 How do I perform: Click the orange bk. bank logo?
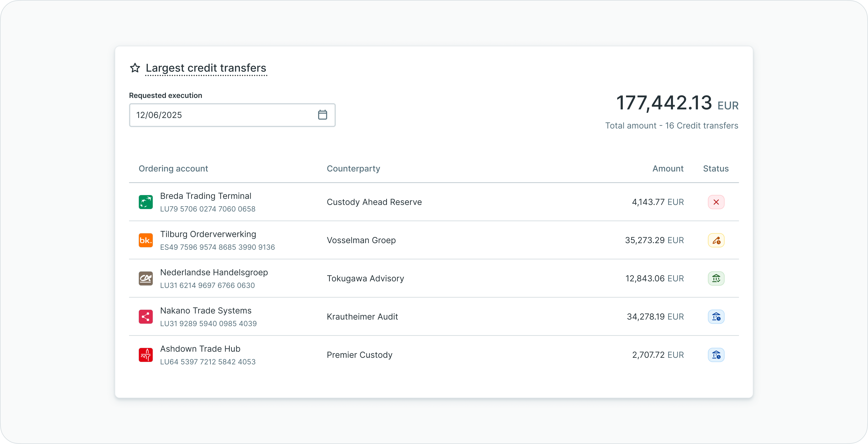[146, 240]
